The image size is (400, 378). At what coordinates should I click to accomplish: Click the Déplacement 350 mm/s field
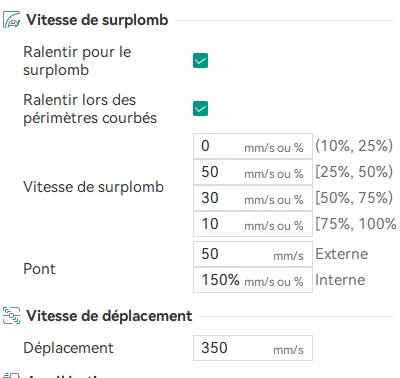[x=253, y=348]
